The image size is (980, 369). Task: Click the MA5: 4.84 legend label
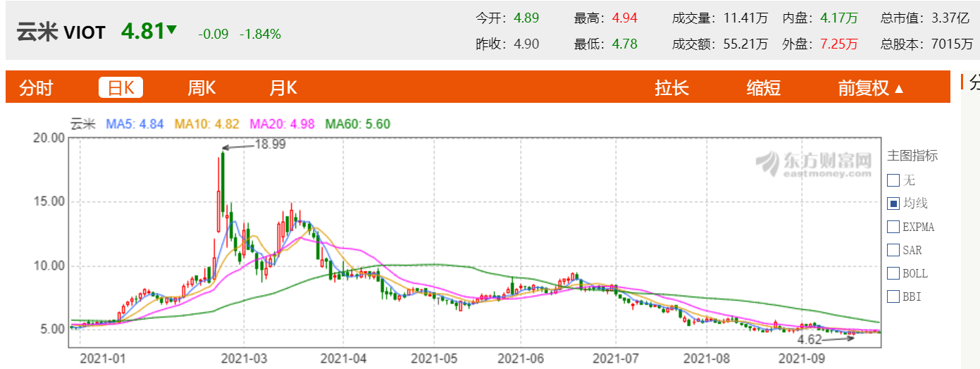click(135, 124)
